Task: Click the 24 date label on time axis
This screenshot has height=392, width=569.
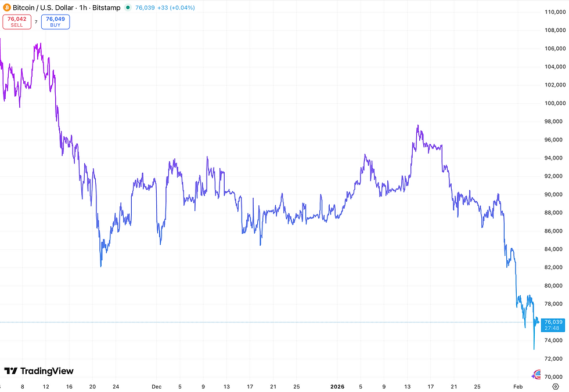Action: click(116, 387)
